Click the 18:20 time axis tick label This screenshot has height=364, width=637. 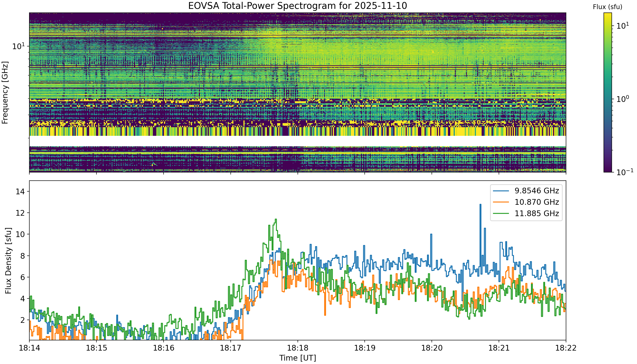(x=432, y=348)
